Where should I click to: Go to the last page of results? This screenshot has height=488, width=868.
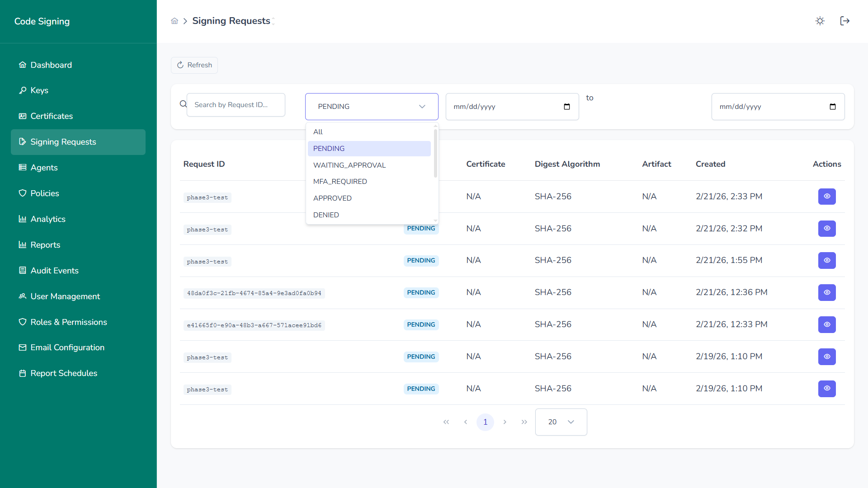[x=524, y=422]
